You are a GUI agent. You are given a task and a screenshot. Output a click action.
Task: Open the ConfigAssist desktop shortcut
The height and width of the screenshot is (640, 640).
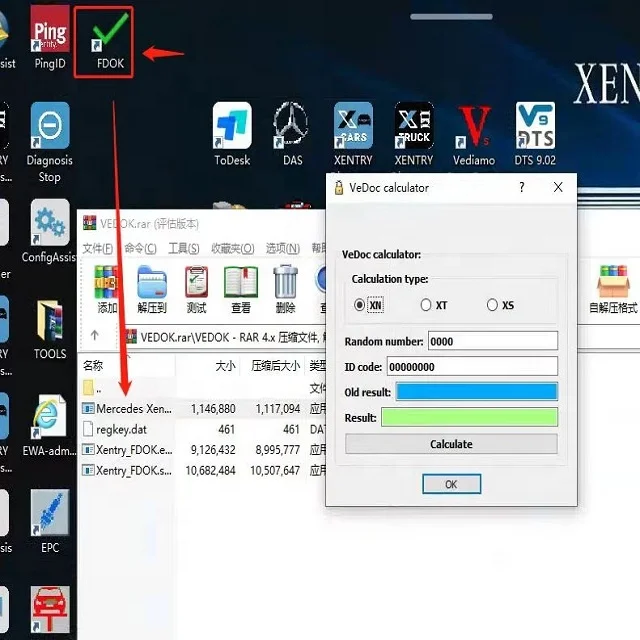tap(50, 231)
